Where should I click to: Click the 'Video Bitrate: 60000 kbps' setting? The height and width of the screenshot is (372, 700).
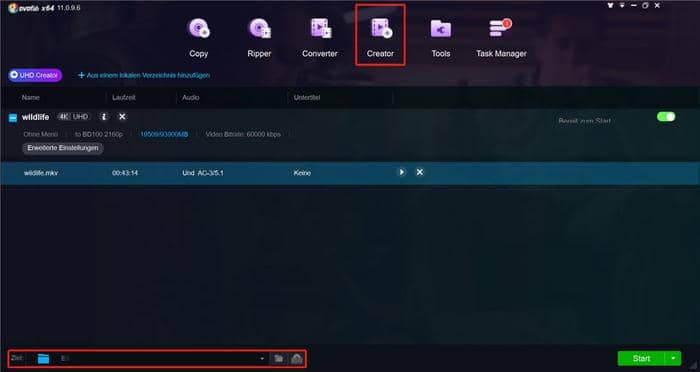click(x=243, y=134)
